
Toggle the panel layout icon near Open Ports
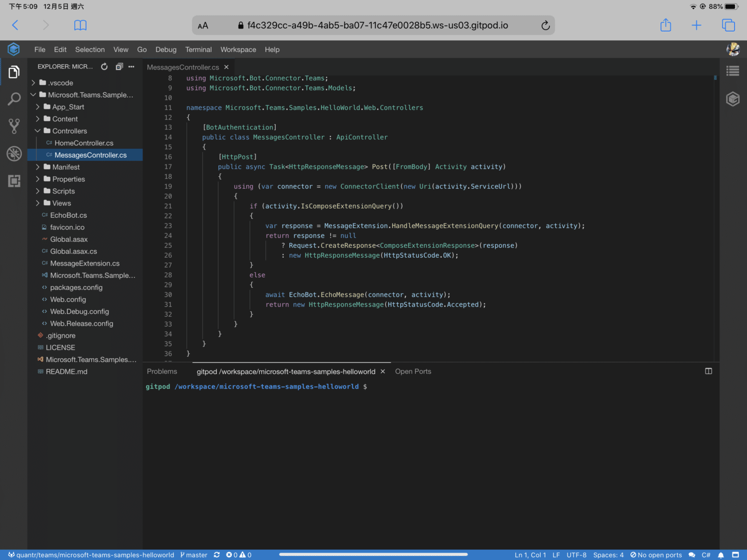[x=708, y=371]
